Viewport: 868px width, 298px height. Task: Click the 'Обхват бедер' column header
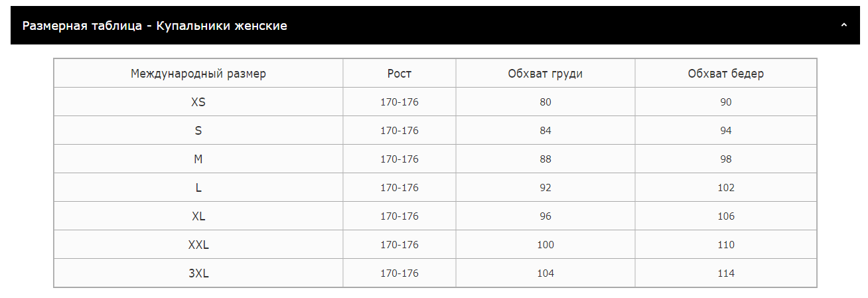(x=726, y=74)
